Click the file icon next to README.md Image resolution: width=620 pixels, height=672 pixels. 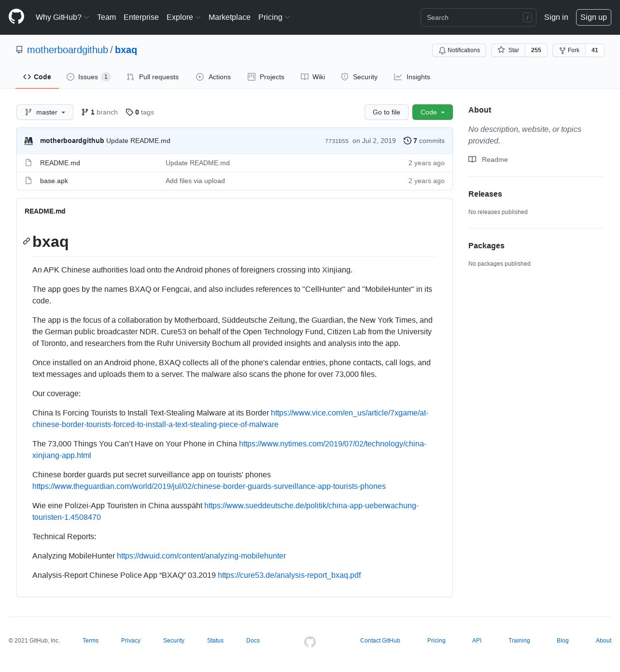28,163
